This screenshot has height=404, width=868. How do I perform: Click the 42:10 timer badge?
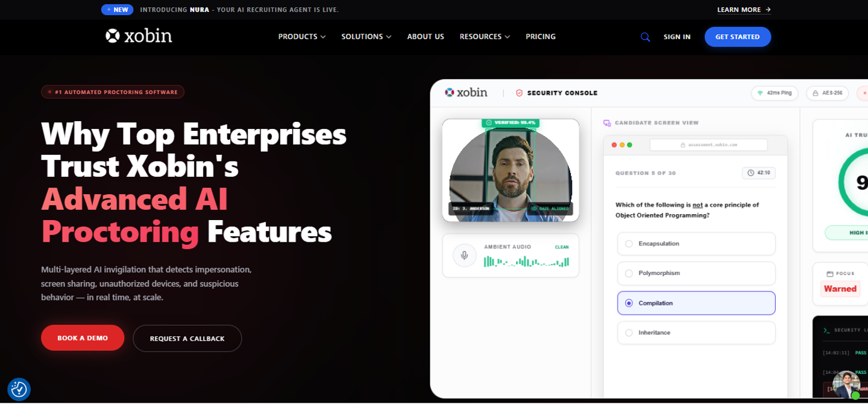[x=759, y=172]
